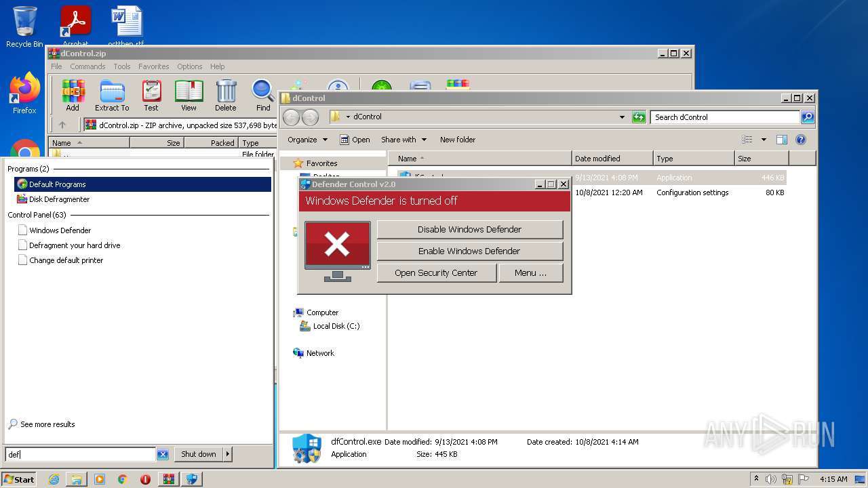This screenshot has height=488, width=868.
Task: Click Open Security Center button
Action: tap(436, 272)
